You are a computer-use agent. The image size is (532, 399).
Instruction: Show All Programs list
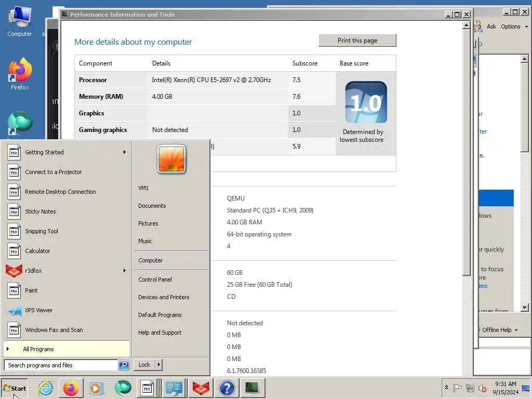click(66, 349)
